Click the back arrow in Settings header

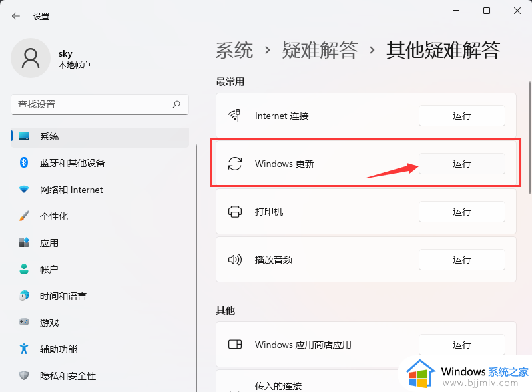tap(15, 16)
